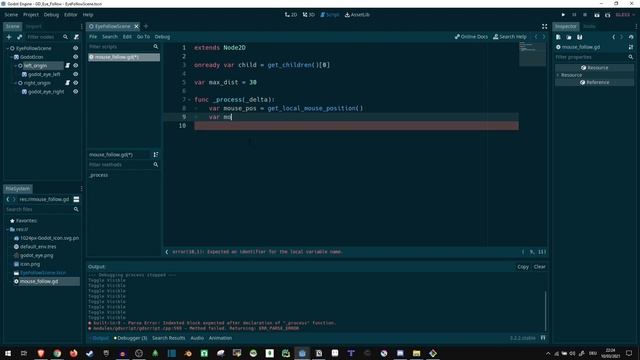Open the script editor File menu

pyautogui.click(x=93, y=37)
